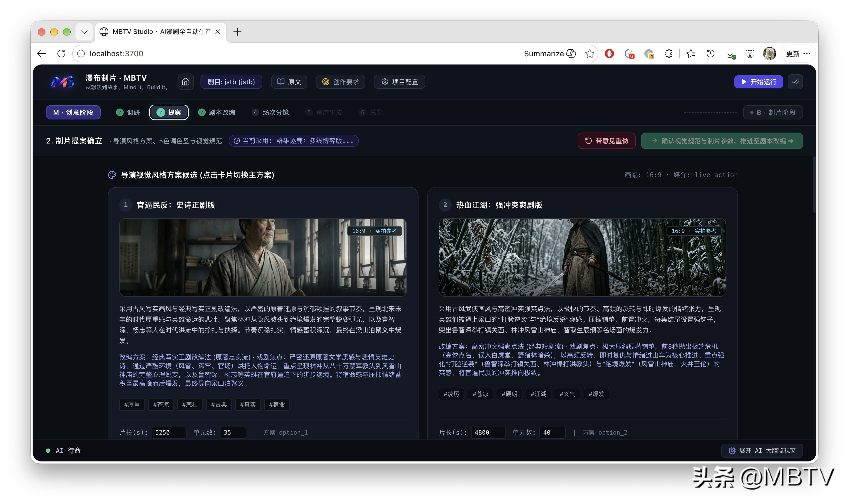Image resolution: width=849 pixels, height=504 pixels.
Task: Confirm and advance to 剧本改编
Action: (722, 141)
